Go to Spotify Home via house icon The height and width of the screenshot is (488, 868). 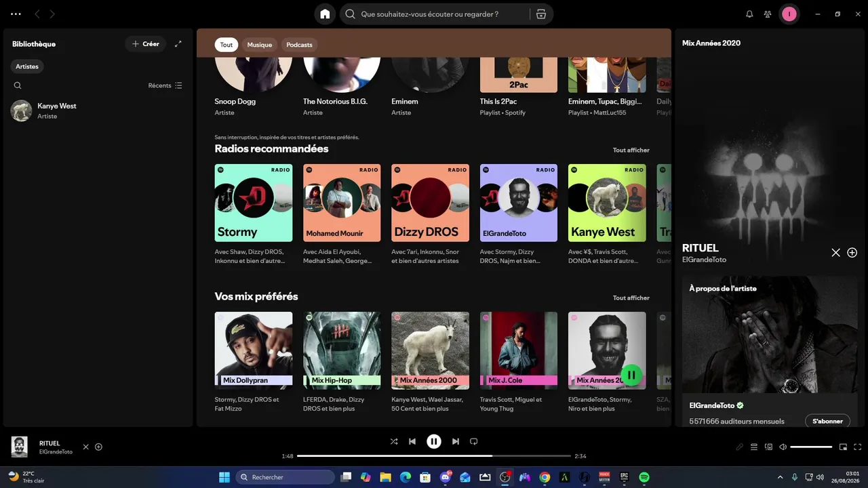point(325,14)
